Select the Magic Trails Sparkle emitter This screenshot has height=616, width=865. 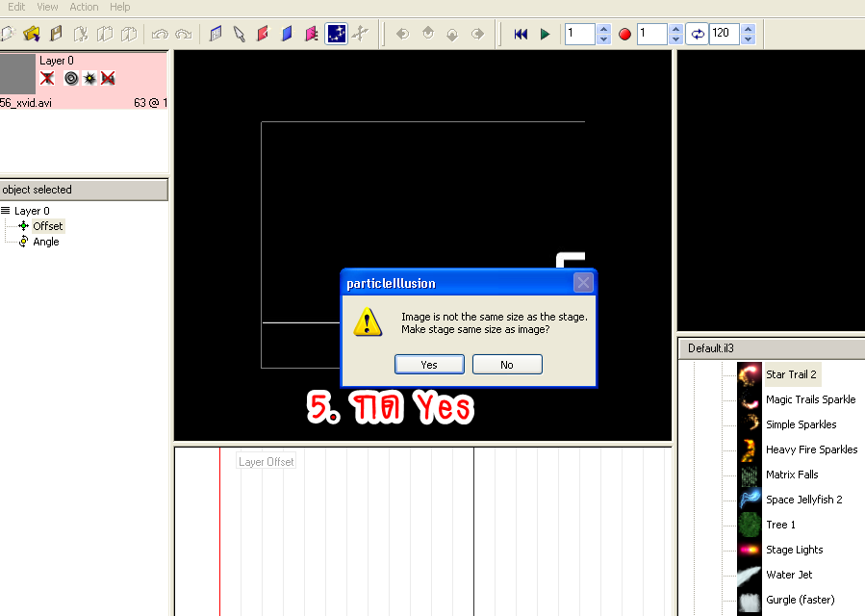[810, 399]
